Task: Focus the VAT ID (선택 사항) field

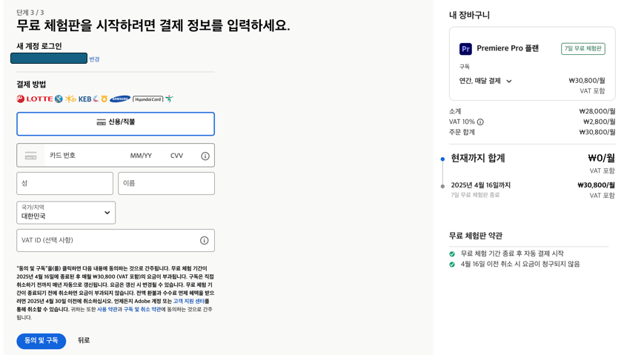Action: [116, 240]
